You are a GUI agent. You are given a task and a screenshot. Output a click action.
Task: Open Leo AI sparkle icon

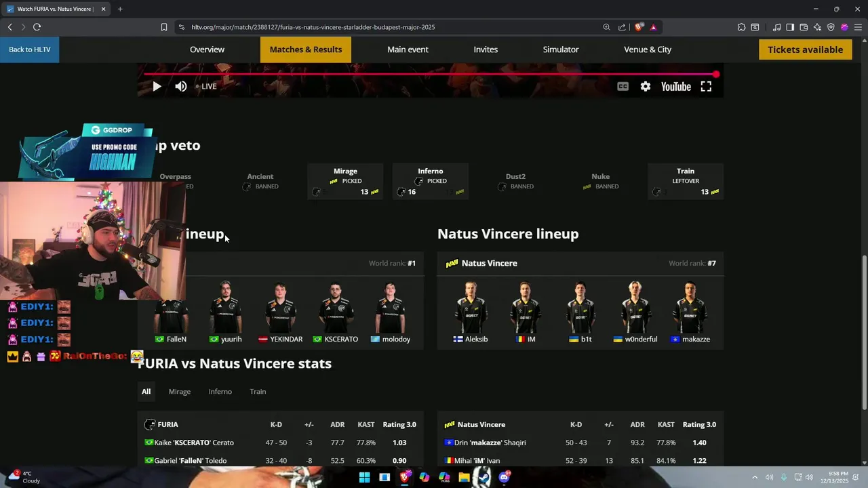tap(817, 27)
